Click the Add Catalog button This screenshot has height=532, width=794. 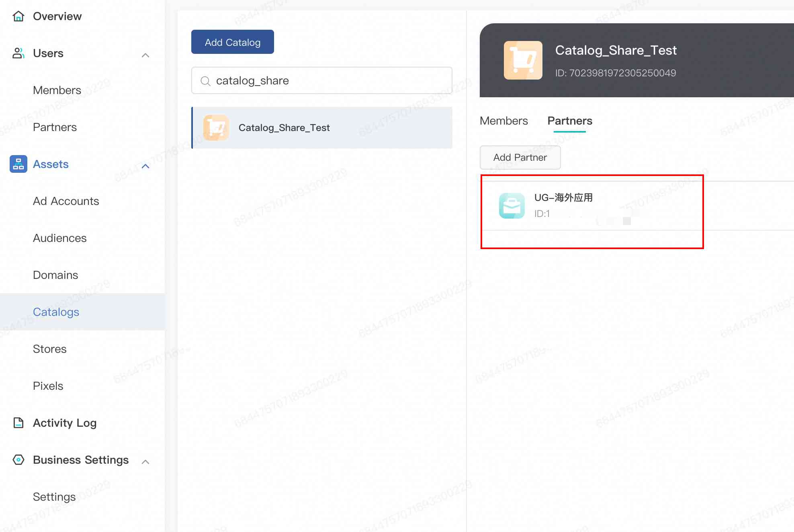tap(232, 42)
